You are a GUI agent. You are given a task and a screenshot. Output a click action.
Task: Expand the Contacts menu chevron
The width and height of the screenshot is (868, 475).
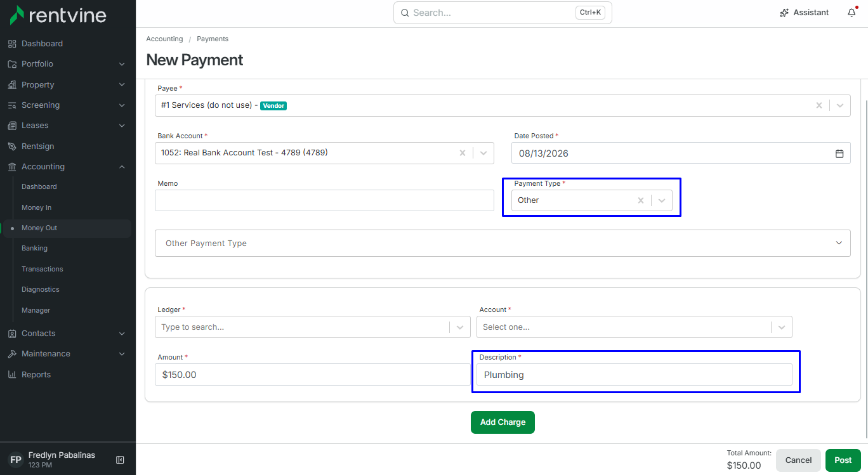click(122, 334)
